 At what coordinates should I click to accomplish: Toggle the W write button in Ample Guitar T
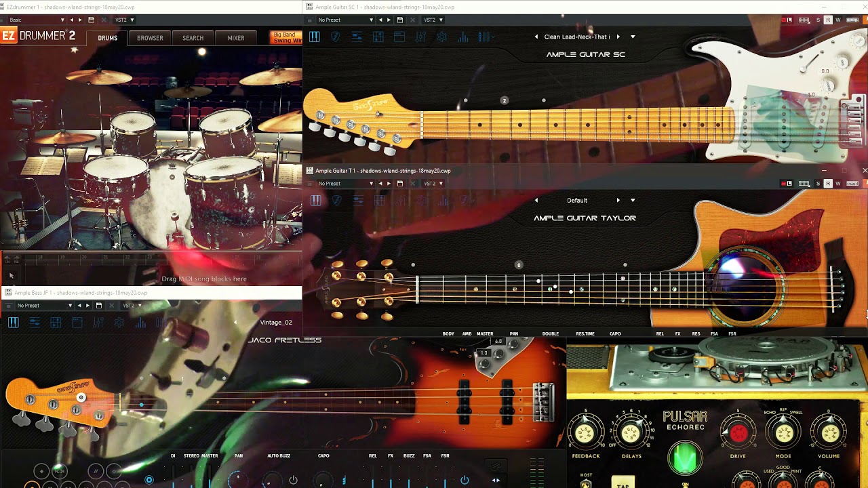click(838, 184)
